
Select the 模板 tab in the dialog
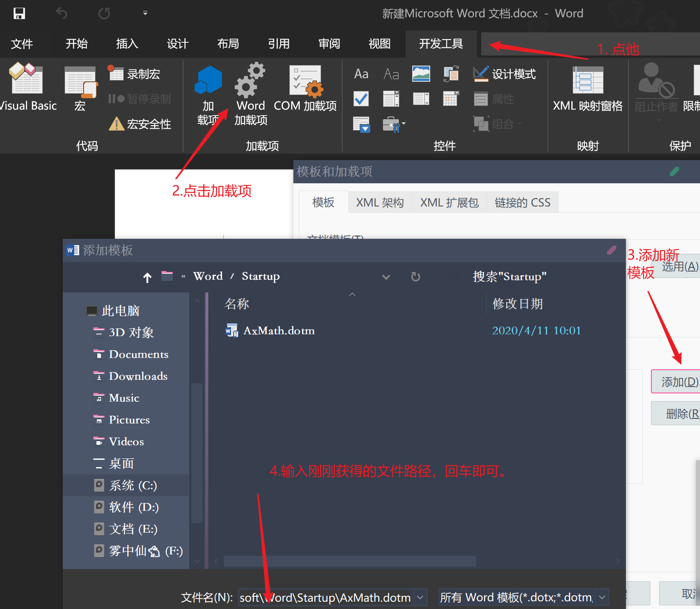click(323, 202)
